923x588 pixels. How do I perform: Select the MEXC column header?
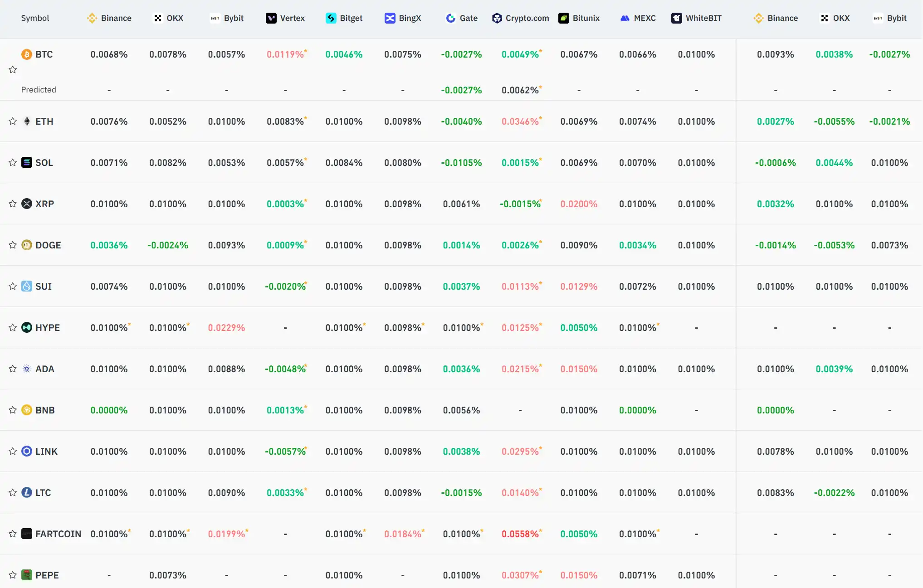[638, 18]
